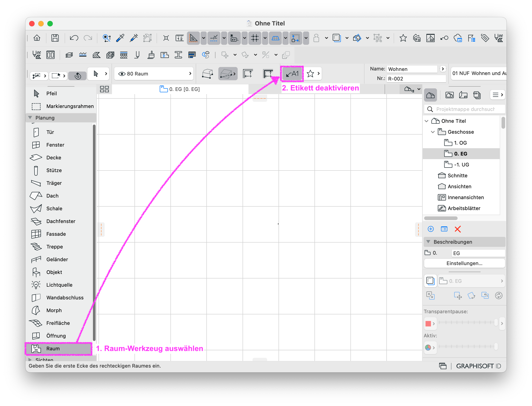This screenshot has width=532, height=406.
Task: Click the Name field containing Wohnen
Action: 412,69
